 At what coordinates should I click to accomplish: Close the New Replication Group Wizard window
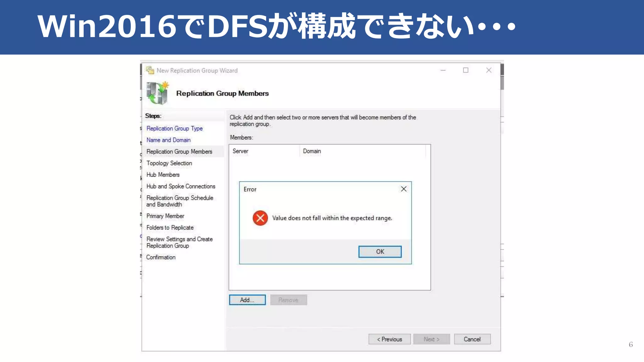(x=489, y=70)
